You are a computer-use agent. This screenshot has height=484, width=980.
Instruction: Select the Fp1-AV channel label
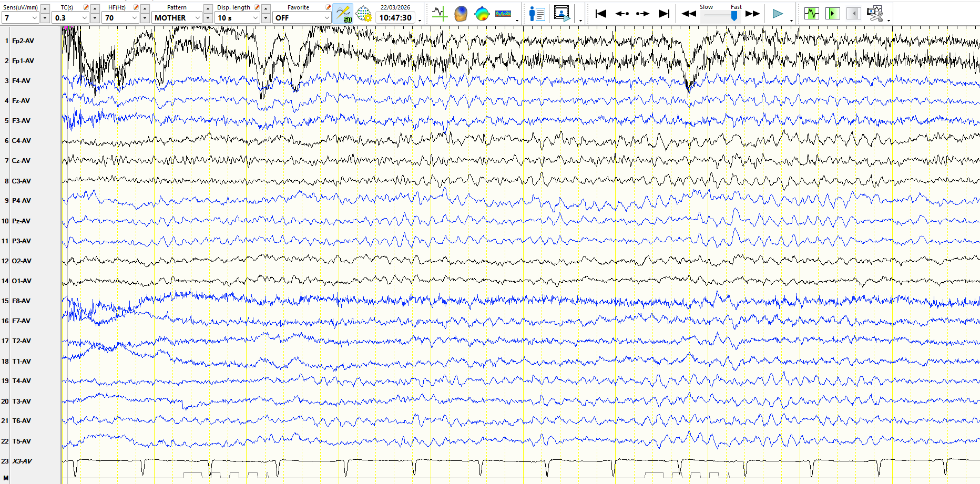23,61
